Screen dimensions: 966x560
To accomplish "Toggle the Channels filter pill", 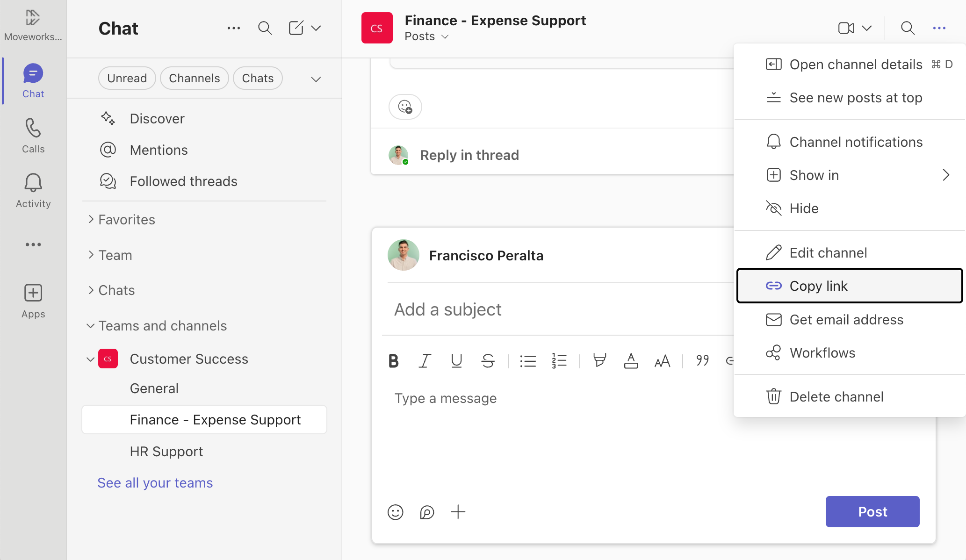I will [194, 78].
